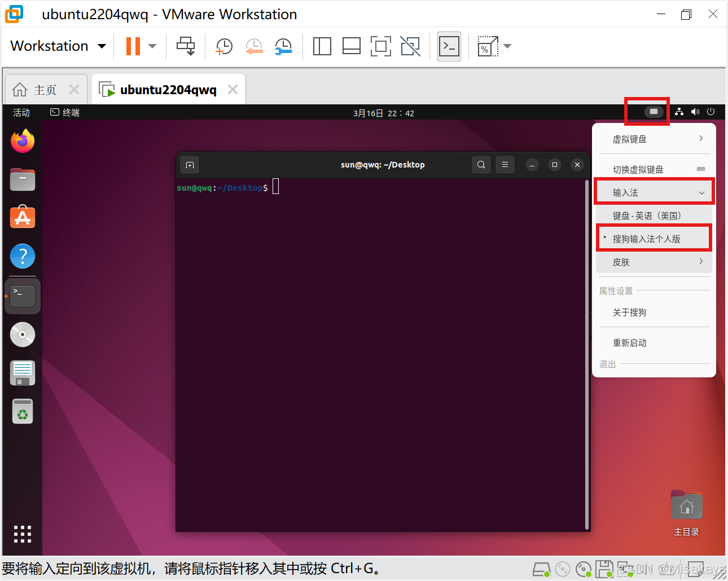Click the input method keyboard indicator
The image size is (728, 581).
click(654, 112)
